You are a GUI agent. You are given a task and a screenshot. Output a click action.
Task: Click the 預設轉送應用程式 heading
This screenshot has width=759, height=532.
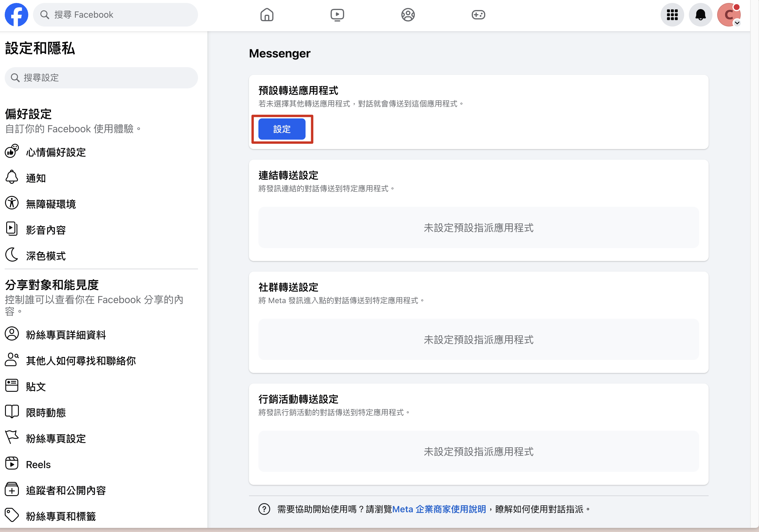tap(298, 90)
